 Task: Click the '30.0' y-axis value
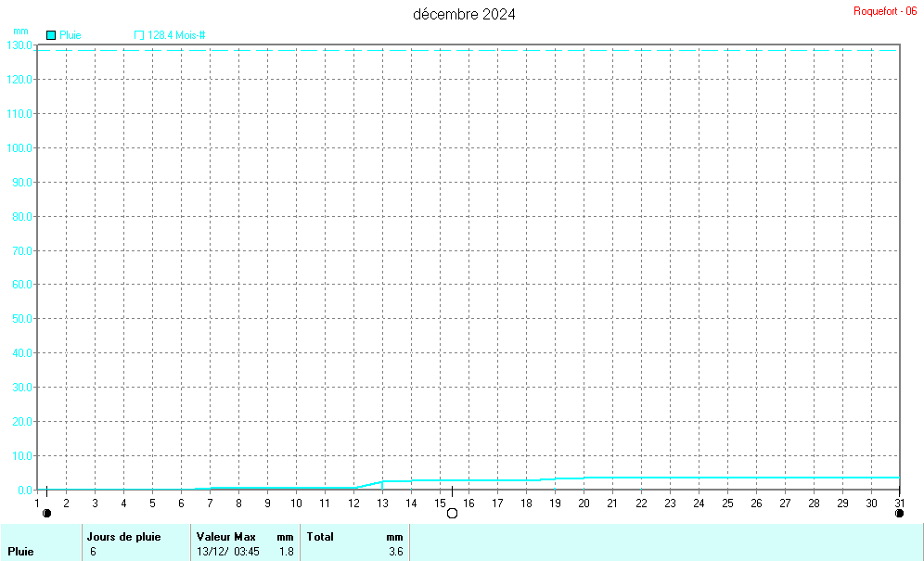click(x=22, y=388)
